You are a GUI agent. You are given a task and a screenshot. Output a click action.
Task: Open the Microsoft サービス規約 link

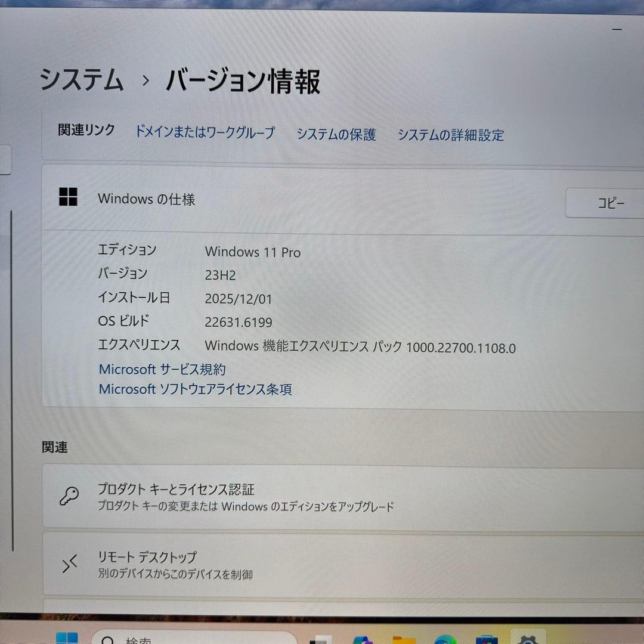[x=162, y=369]
